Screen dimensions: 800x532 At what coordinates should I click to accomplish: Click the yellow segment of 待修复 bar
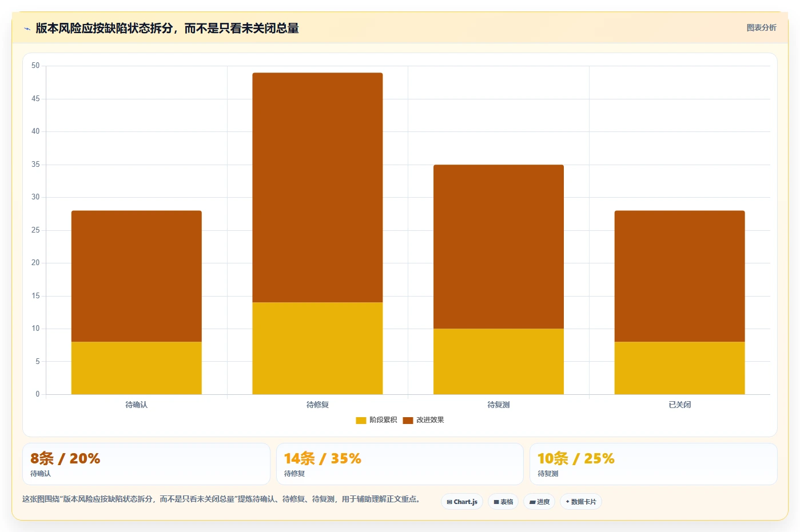[317, 348]
